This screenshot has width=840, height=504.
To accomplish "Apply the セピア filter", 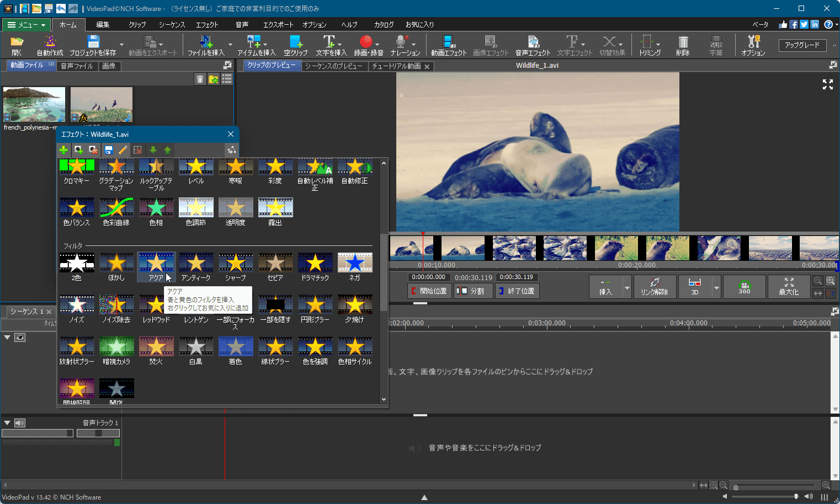I will coord(275,267).
